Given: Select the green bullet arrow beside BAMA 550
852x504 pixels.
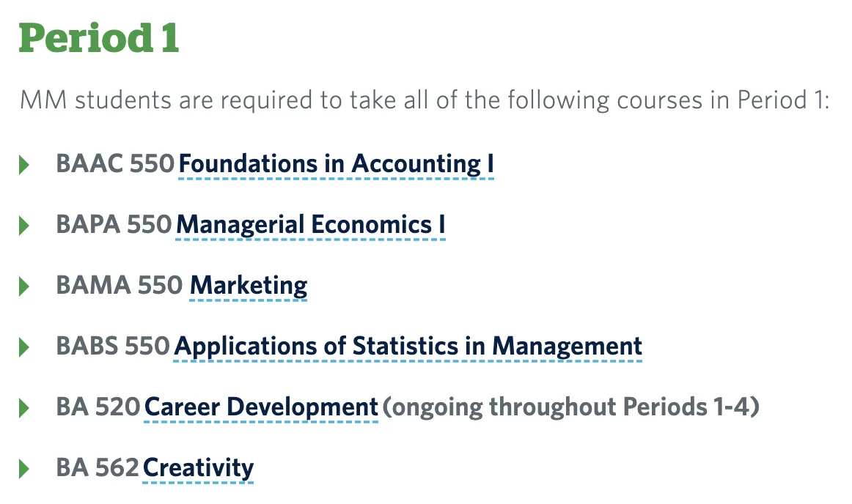Looking at the screenshot, I should (x=23, y=286).
